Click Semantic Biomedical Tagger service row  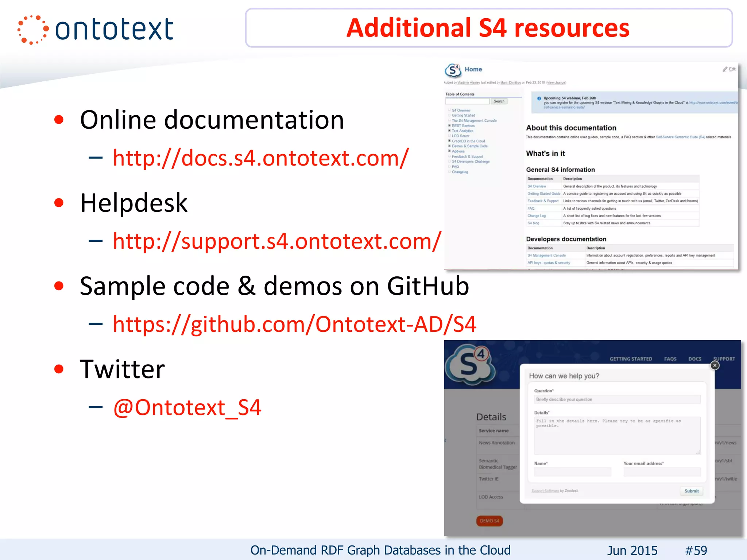[x=498, y=464]
